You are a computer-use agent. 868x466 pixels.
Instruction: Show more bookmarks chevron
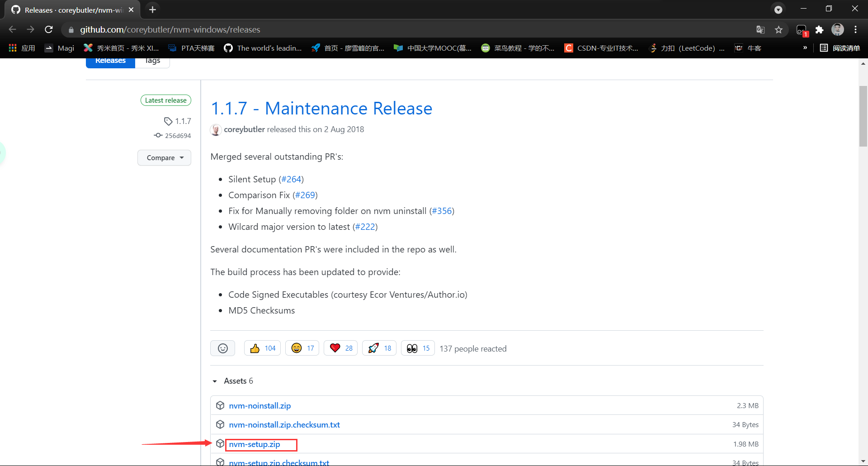click(805, 48)
